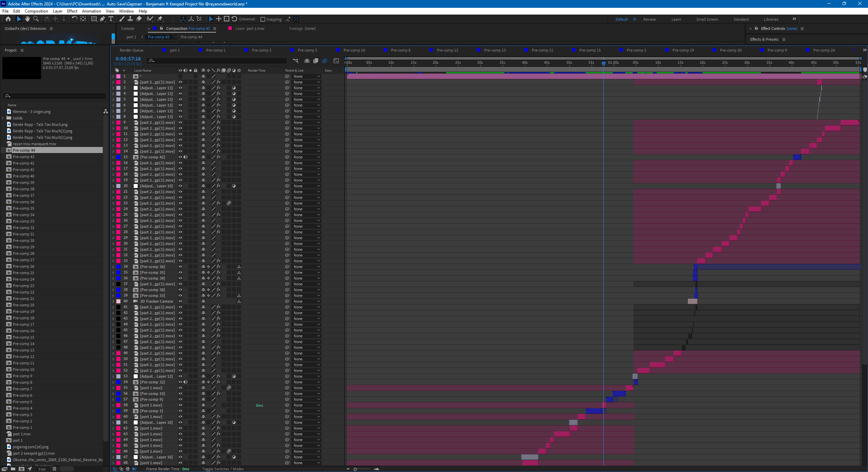Enable Motion Blur switch for composition
Viewport: 868px width, 472px height.
325,61
